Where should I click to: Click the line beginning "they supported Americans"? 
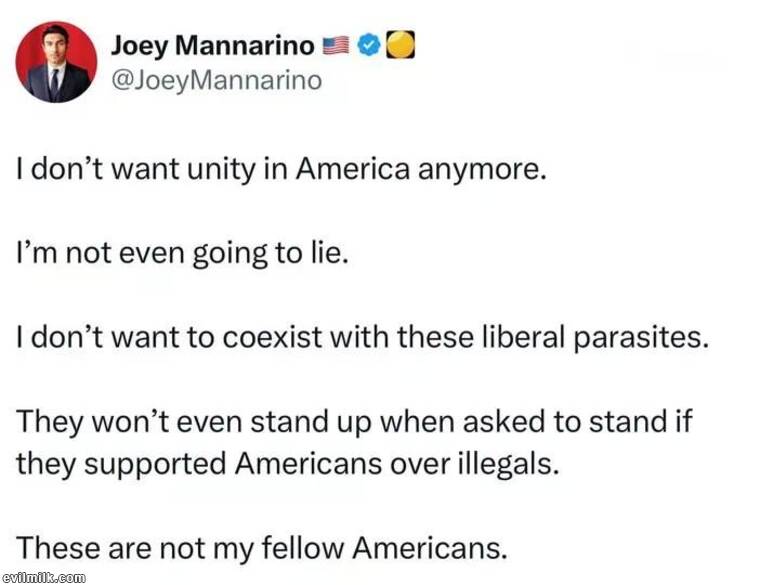tap(286, 463)
